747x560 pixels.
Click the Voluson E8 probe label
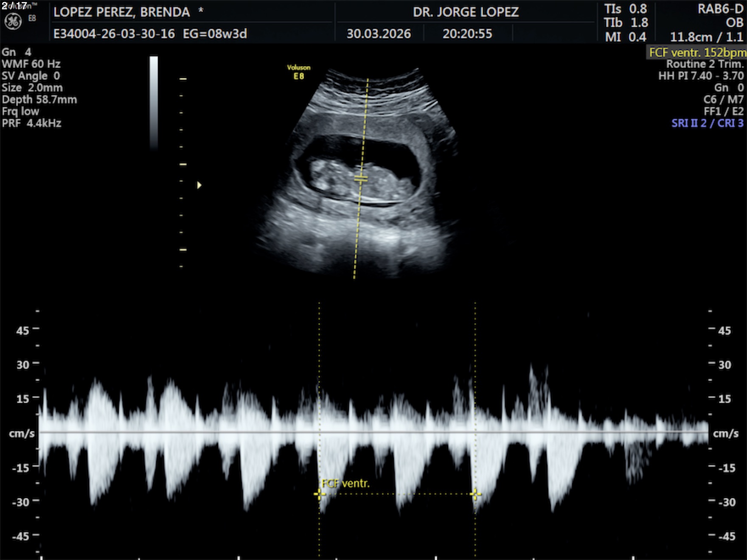[298, 72]
